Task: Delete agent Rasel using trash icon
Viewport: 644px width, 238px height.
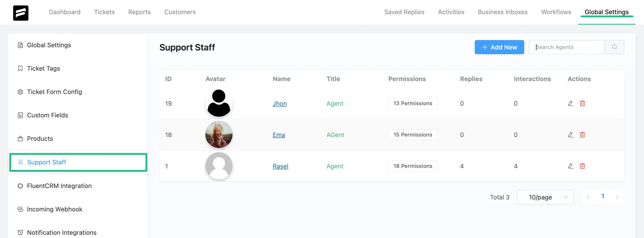Action: point(583,166)
